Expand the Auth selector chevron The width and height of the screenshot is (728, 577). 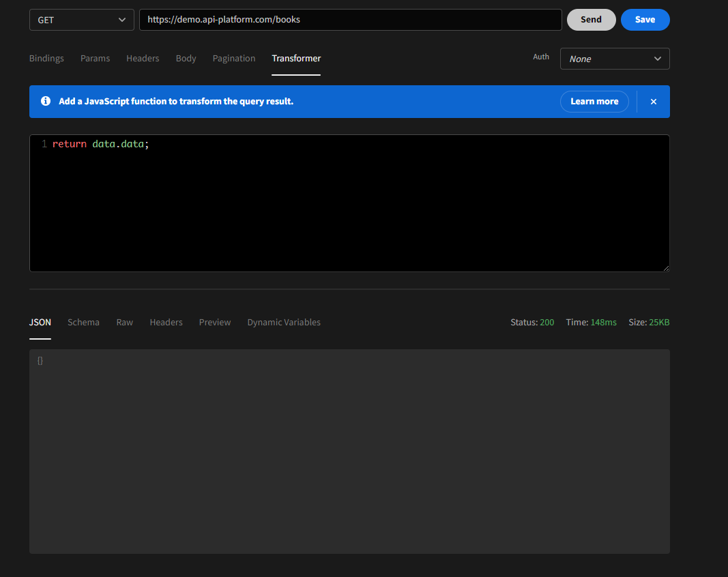point(658,59)
